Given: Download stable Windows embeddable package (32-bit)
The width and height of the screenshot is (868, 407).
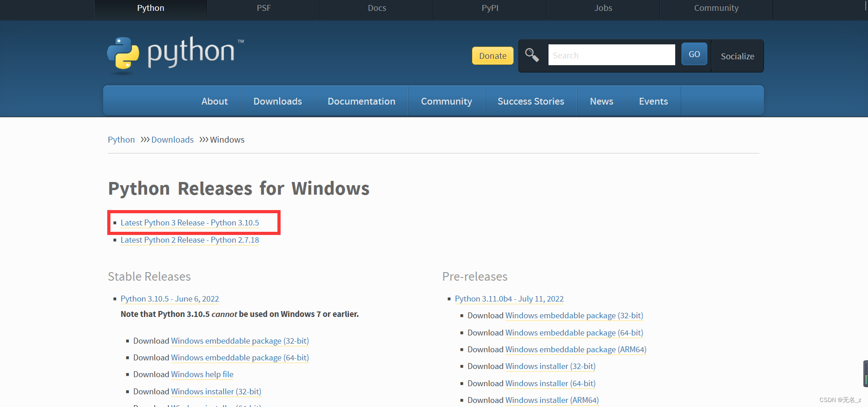Looking at the screenshot, I should coord(240,341).
